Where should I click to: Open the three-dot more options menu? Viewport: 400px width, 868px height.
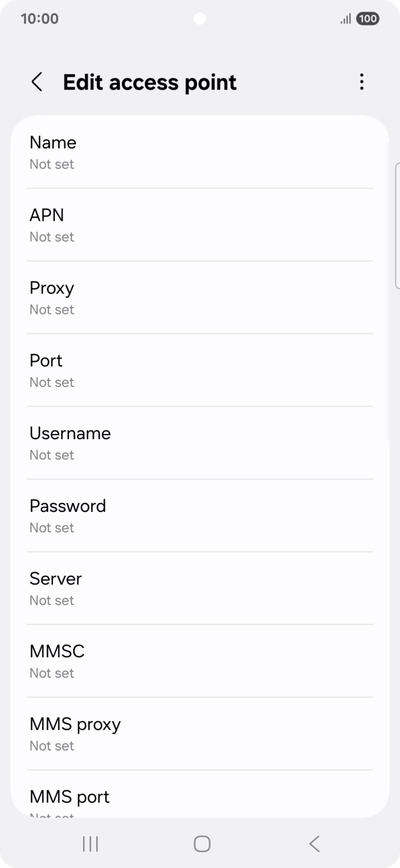coord(362,82)
